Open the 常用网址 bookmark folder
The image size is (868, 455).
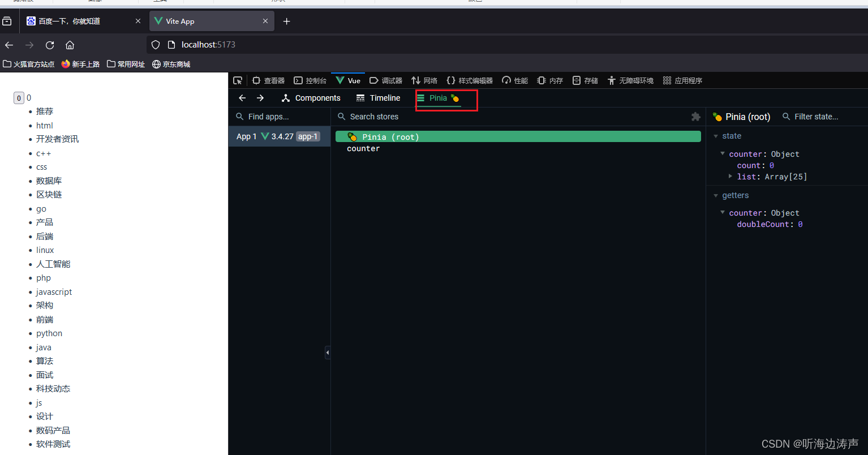click(x=126, y=64)
